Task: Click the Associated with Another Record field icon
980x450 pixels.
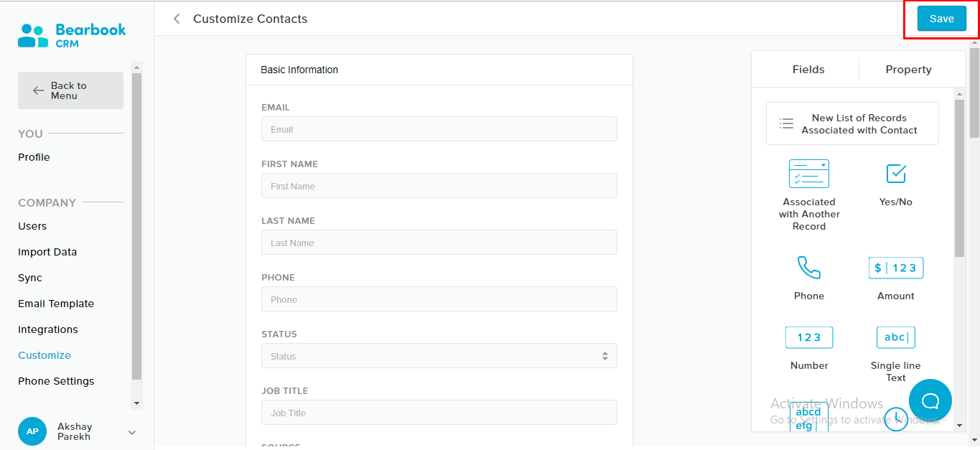Action: point(809,174)
